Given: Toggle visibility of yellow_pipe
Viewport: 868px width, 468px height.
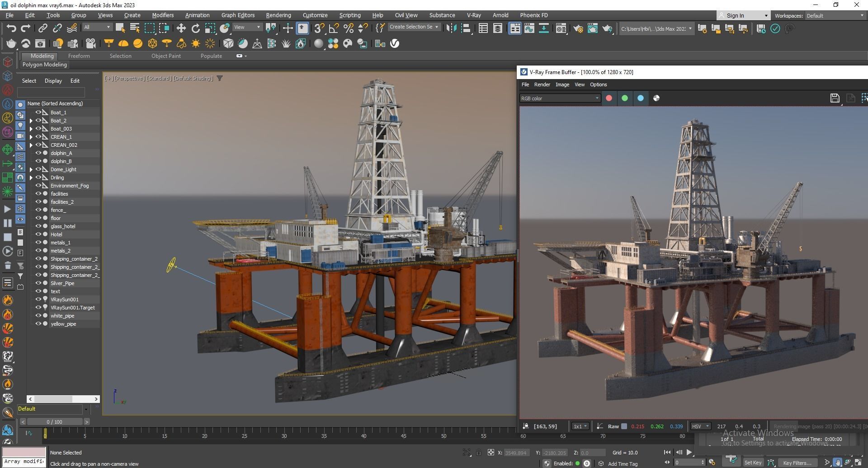Looking at the screenshot, I should (x=38, y=324).
